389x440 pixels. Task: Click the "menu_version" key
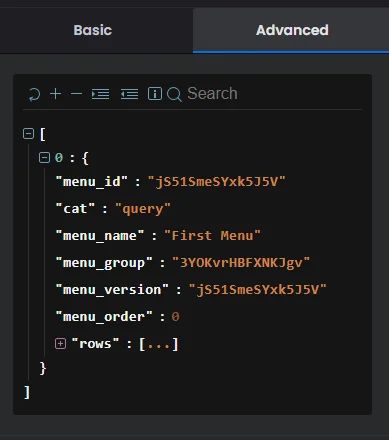click(112, 289)
